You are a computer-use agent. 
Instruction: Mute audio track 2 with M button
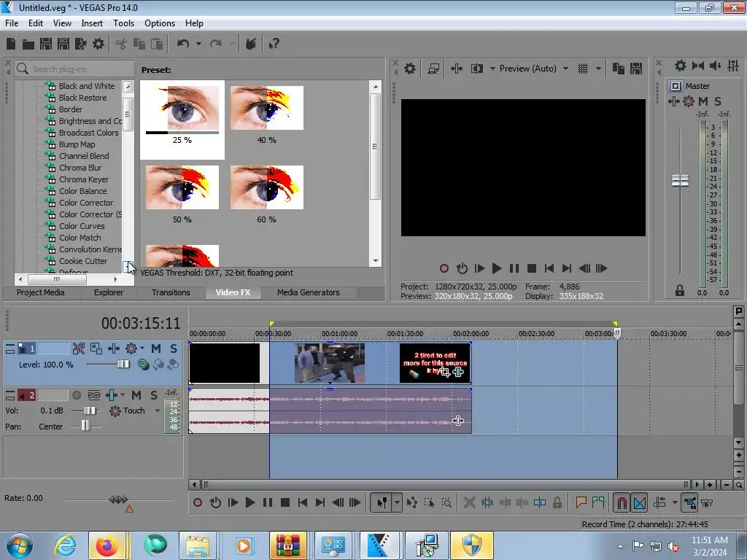point(136,395)
